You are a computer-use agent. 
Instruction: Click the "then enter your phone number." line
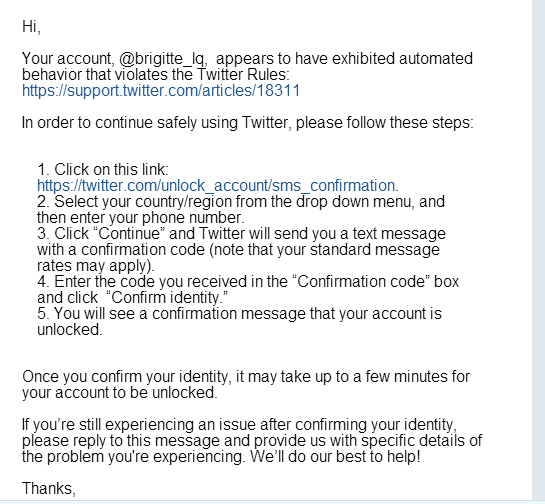[x=141, y=218]
